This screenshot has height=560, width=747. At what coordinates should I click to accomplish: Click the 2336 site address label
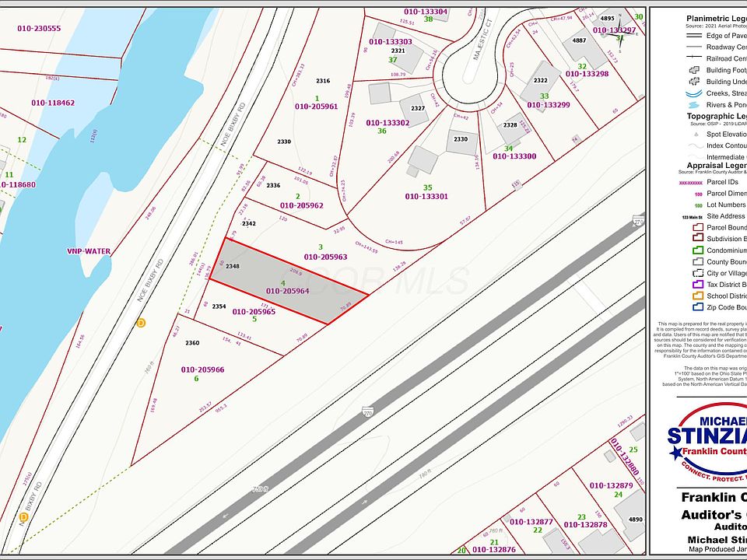[x=273, y=185]
